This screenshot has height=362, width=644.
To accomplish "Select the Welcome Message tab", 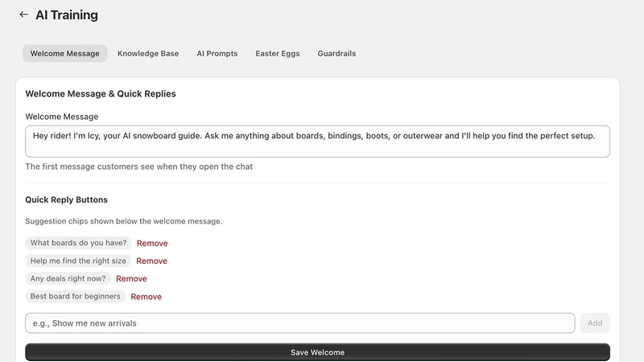I will coord(65,53).
